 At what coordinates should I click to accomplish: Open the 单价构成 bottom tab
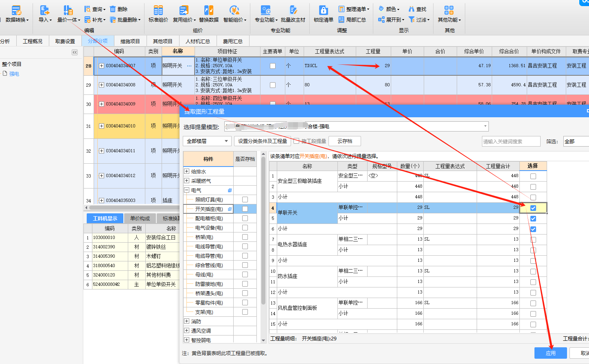pyautogui.click(x=140, y=218)
